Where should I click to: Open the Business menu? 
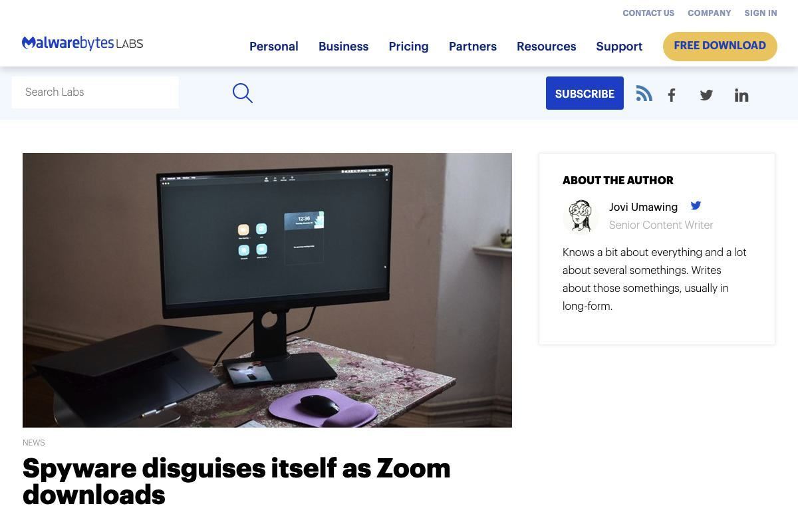pos(344,47)
